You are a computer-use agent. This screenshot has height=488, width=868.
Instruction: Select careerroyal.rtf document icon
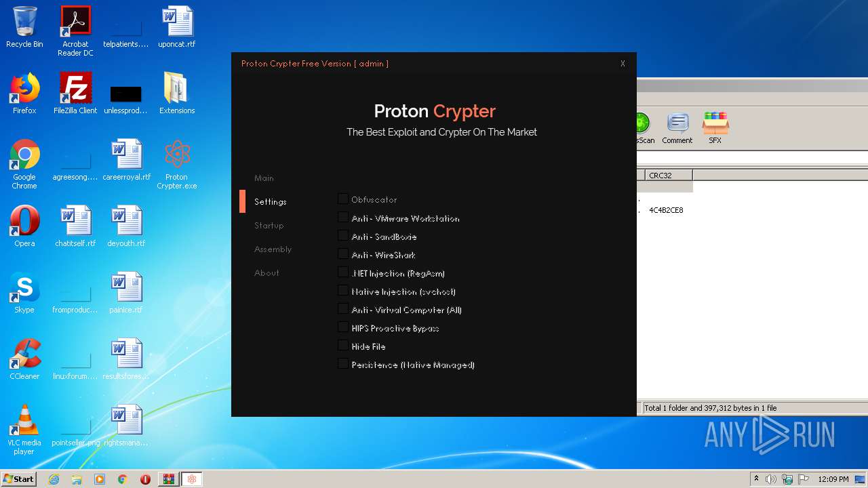coord(126,160)
